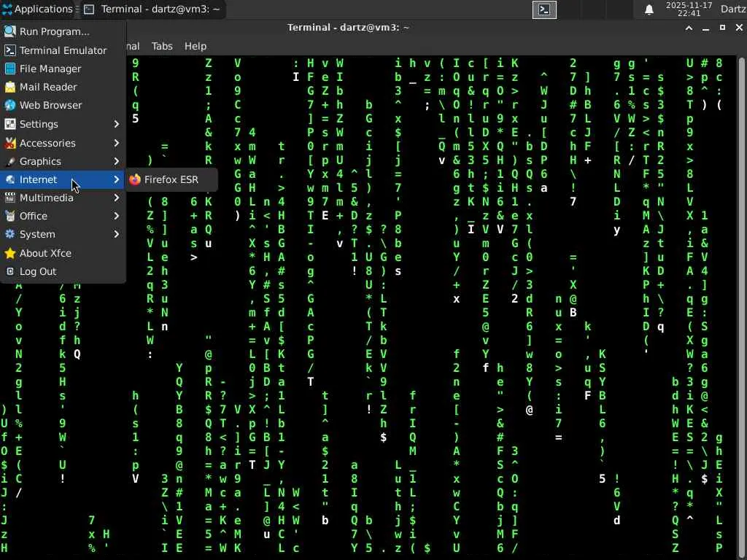The height and width of the screenshot is (560, 747).
Task: Expand the Settings submenu arrow
Action: 117,124
